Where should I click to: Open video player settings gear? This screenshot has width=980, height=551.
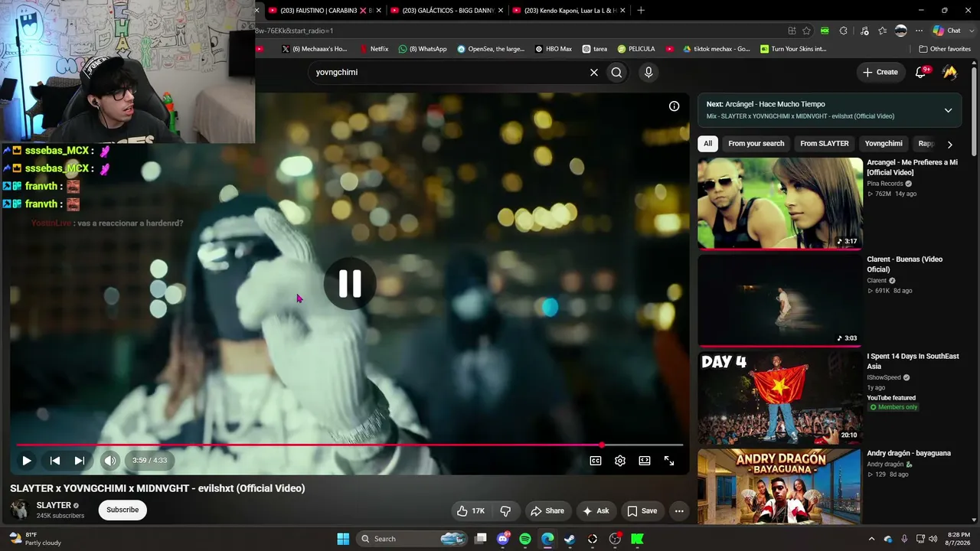pyautogui.click(x=620, y=461)
